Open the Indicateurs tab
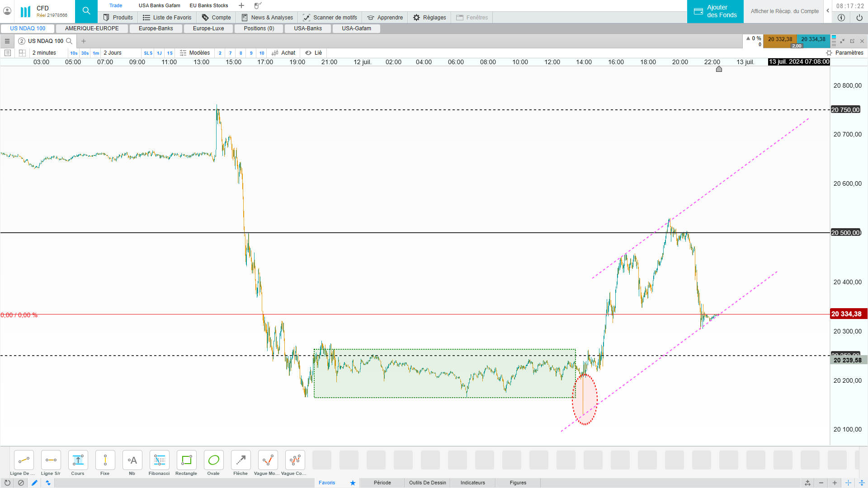 coord(472,483)
